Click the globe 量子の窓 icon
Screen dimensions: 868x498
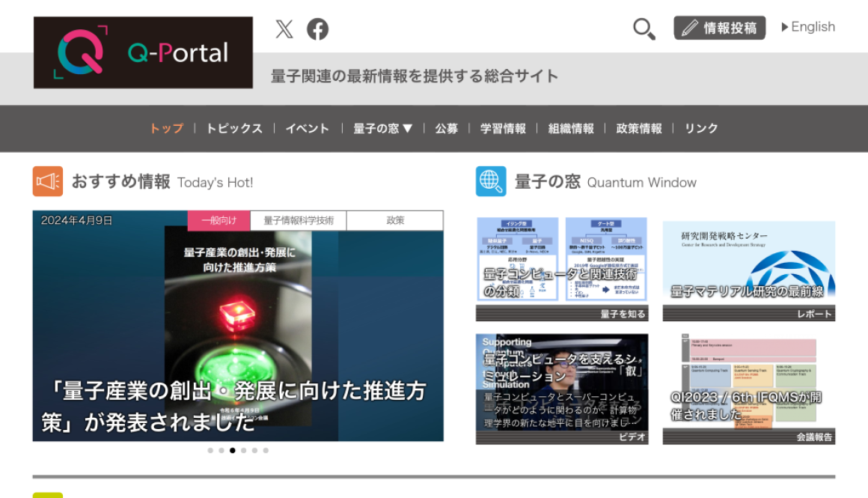point(490,181)
